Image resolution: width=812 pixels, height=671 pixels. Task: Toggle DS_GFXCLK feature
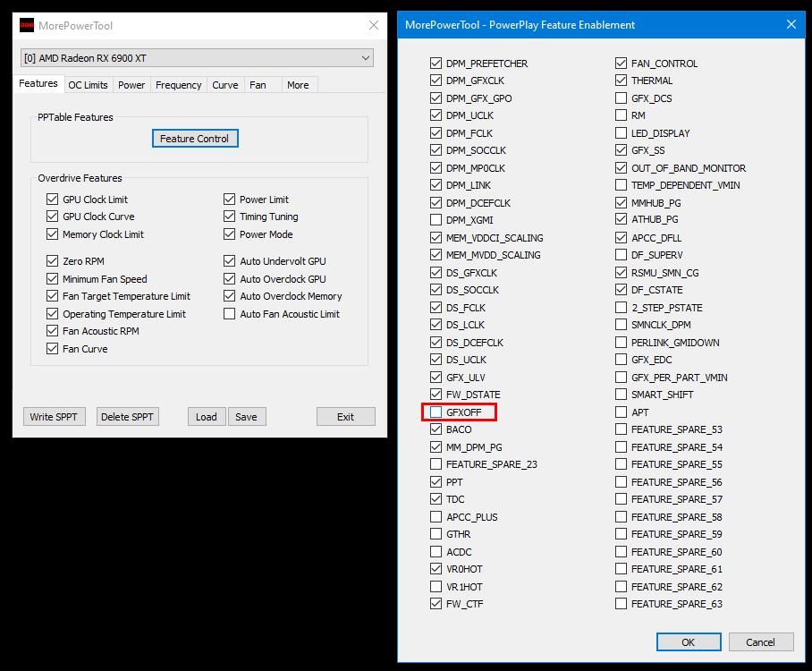(x=436, y=273)
